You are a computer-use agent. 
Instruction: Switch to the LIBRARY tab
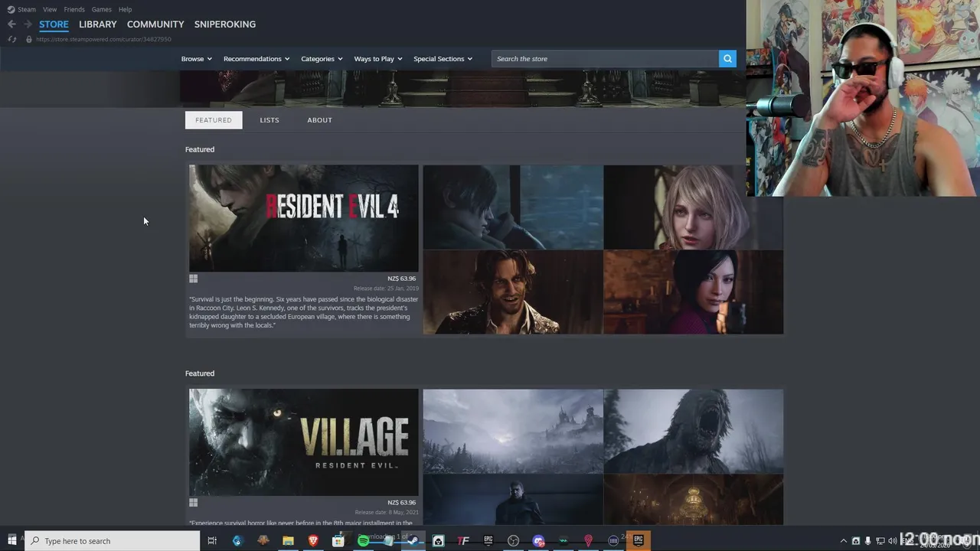pyautogui.click(x=98, y=24)
